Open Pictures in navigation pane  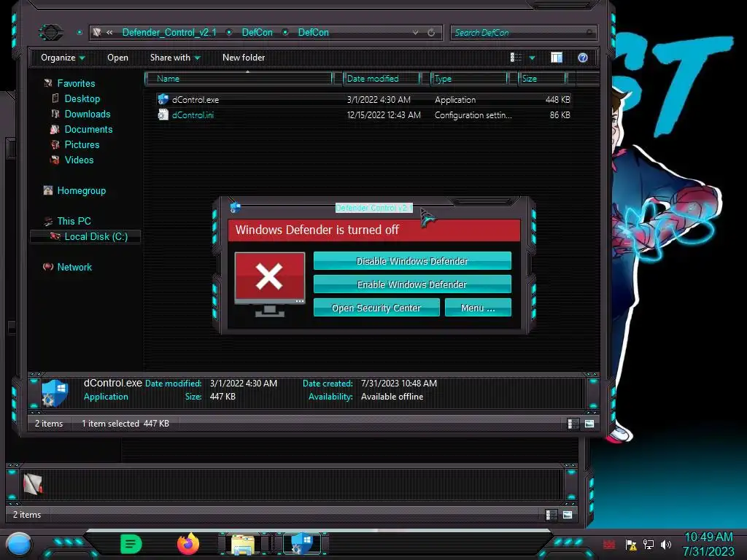click(x=82, y=144)
